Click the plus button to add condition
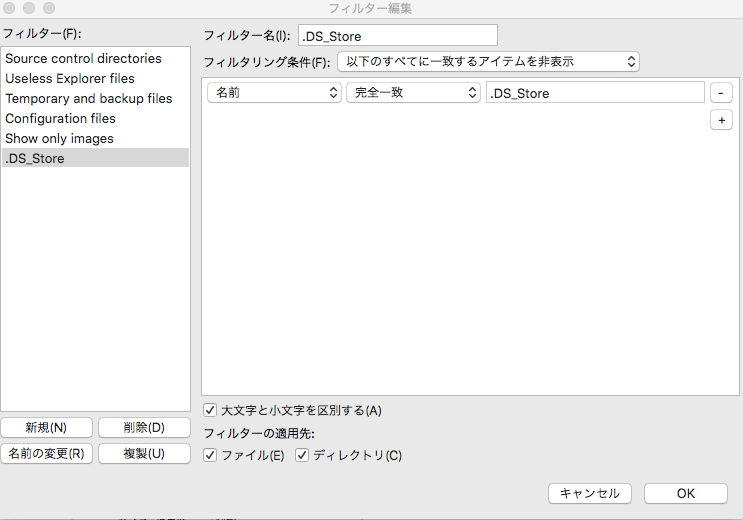Screen dimensions: 743x520 coord(721,120)
